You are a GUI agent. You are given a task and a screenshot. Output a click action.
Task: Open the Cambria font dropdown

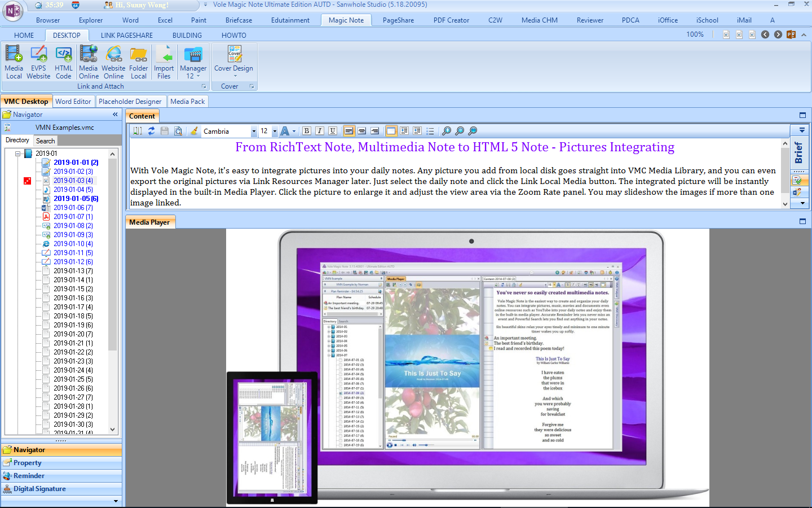pyautogui.click(x=254, y=132)
